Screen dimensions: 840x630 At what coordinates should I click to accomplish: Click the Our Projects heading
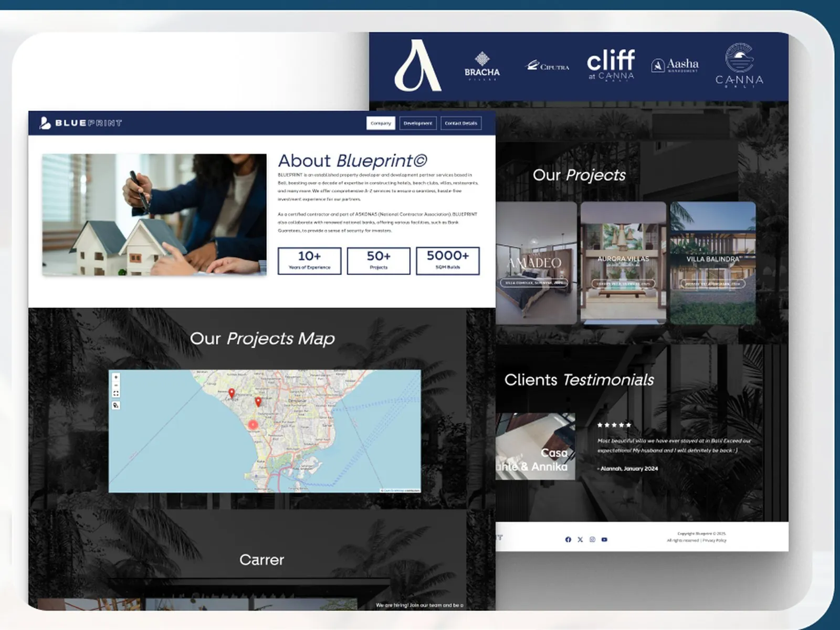(x=579, y=175)
